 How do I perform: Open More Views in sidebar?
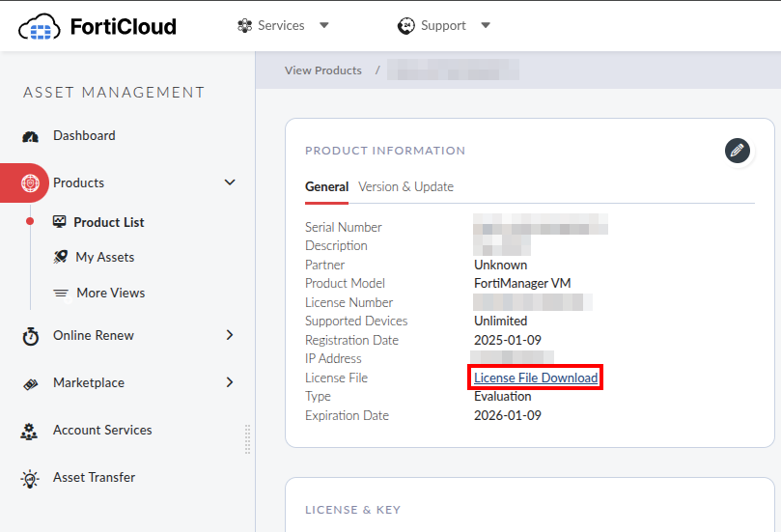110,293
